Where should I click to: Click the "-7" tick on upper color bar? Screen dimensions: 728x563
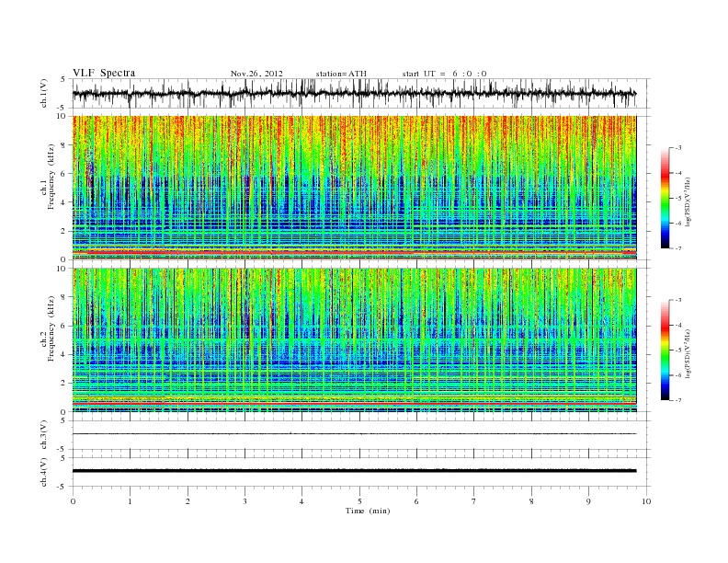[678, 248]
